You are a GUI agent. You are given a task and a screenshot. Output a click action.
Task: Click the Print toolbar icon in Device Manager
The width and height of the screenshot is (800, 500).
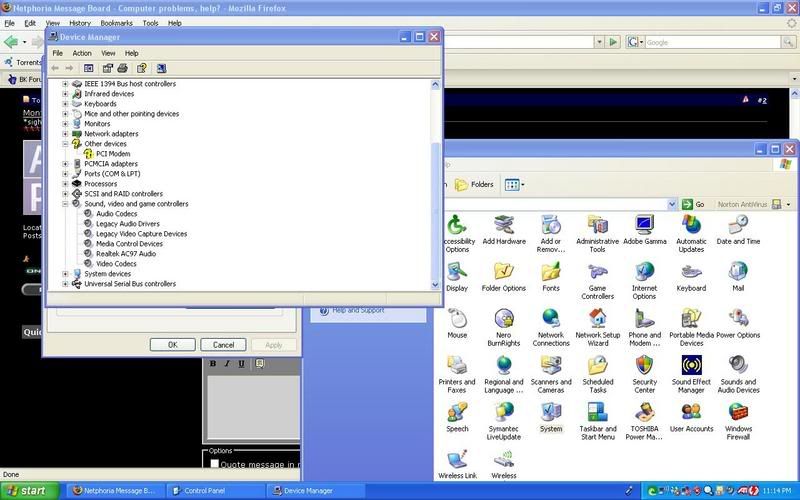coord(122,68)
